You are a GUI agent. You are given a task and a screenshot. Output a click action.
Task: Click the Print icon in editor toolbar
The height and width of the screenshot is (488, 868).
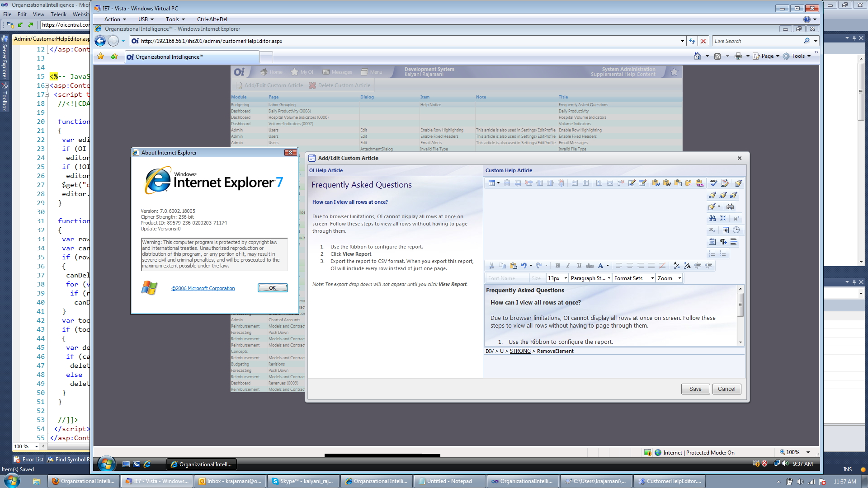730,207
